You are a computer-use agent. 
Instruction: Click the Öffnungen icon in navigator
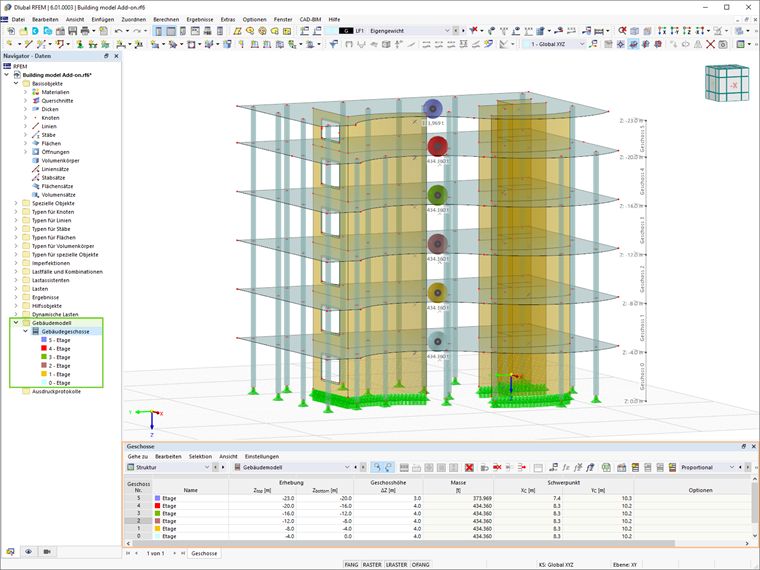tap(36, 152)
